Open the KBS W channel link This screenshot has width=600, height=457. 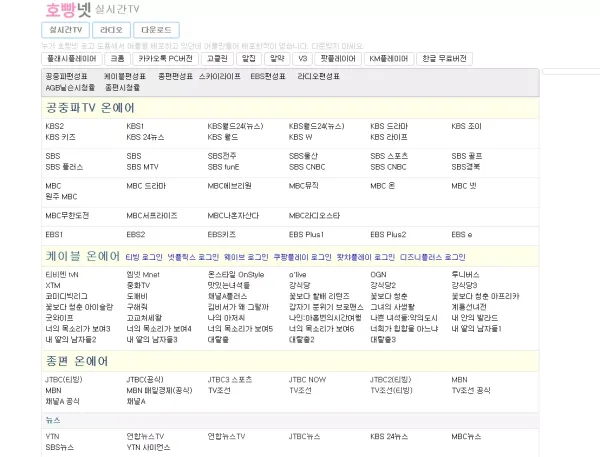(x=300, y=137)
